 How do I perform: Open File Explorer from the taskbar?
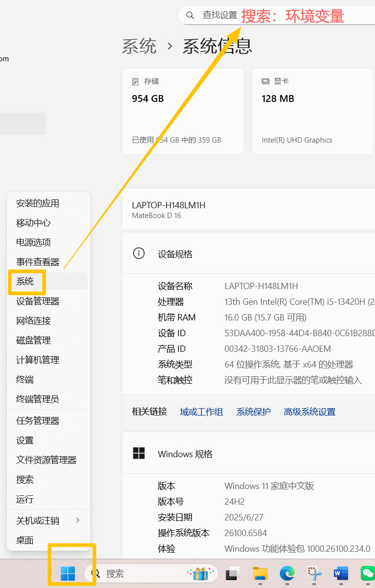[260, 573]
